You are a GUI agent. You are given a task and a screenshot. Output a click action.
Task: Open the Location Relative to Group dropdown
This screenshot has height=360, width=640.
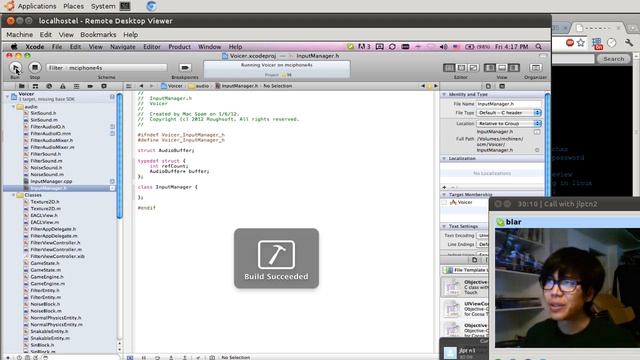click(x=509, y=123)
